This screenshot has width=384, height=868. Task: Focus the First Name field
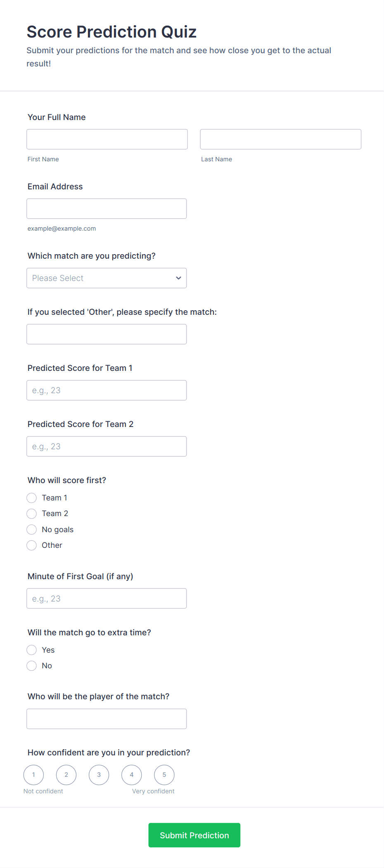[x=107, y=139]
